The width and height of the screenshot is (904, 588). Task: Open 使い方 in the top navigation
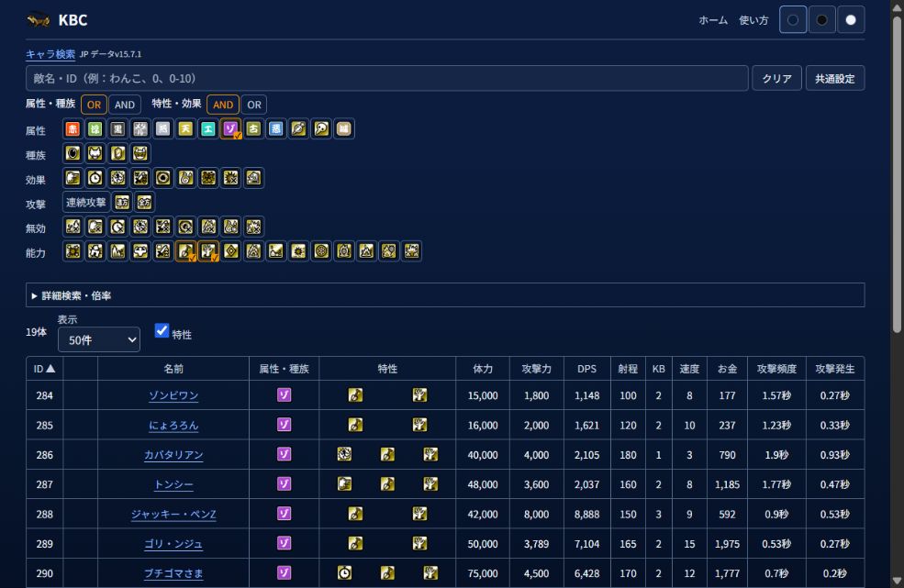[x=753, y=21]
